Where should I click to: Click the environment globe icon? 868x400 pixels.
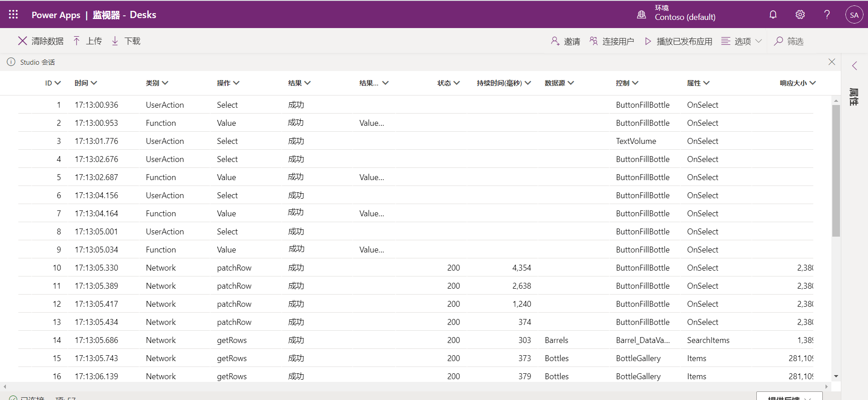point(642,14)
